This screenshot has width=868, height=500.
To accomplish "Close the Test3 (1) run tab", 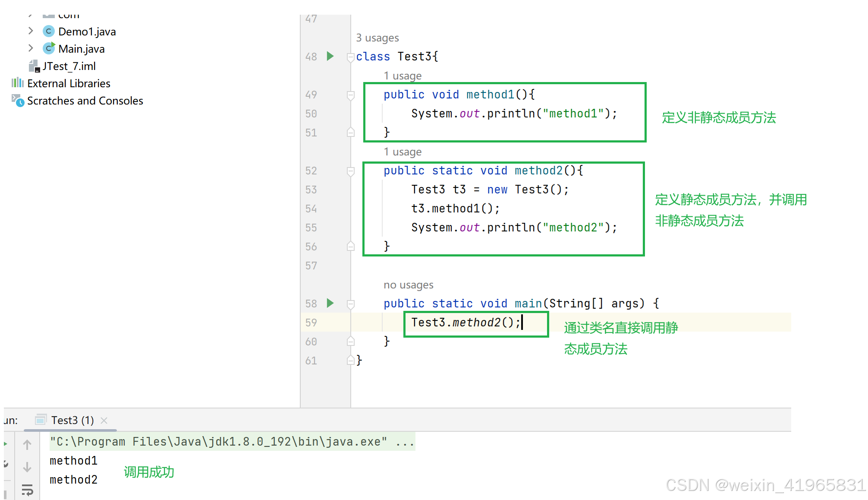I will 104,420.
